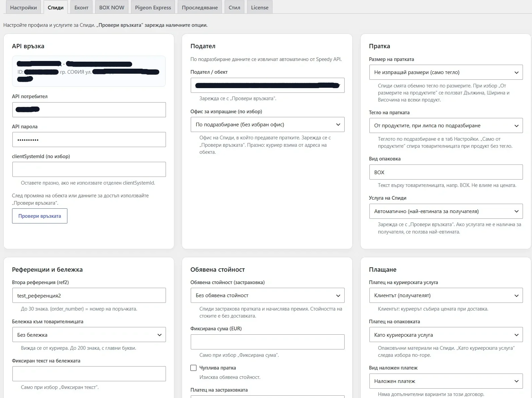This screenshot has width=532, height=398.
Task: Click the Референции и бележка heading
Action: click(47, 270)
